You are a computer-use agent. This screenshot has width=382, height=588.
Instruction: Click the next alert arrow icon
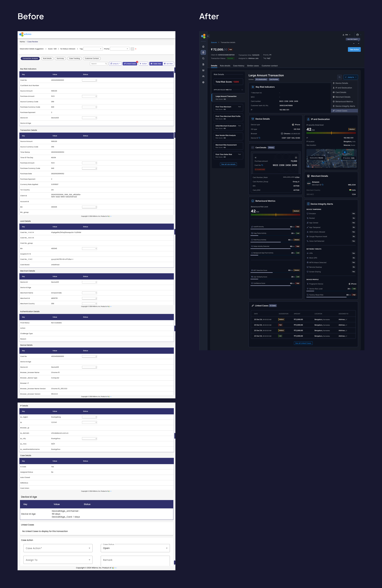click(x=358, y=43)
